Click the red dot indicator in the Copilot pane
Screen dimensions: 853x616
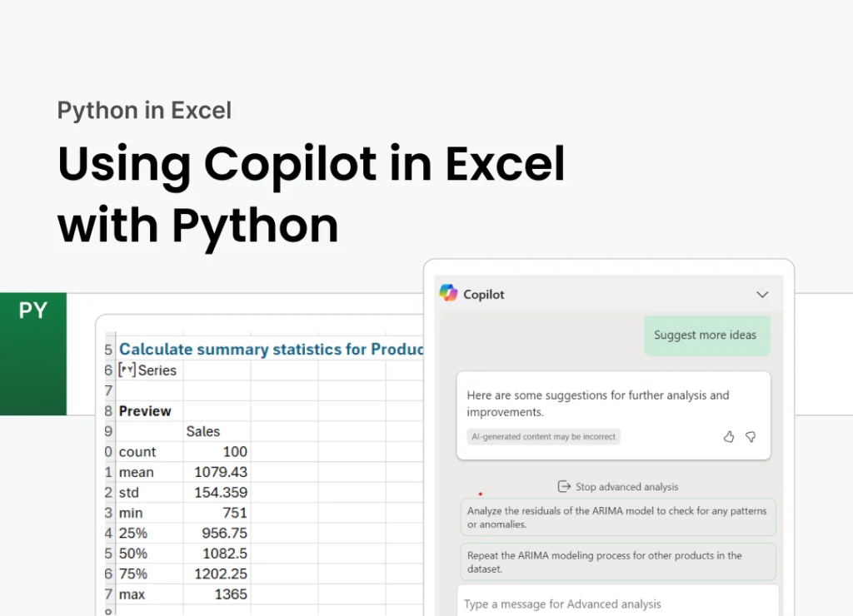[x=481, y=493]
